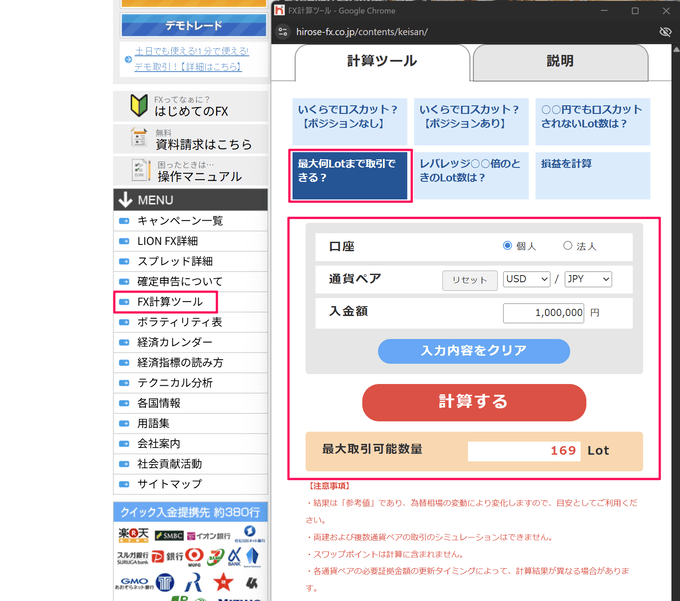Open LION FX詳細 in the side menu
Image resolution: width=680 pixels, height=601 pixels.
(x=190, y=241)
